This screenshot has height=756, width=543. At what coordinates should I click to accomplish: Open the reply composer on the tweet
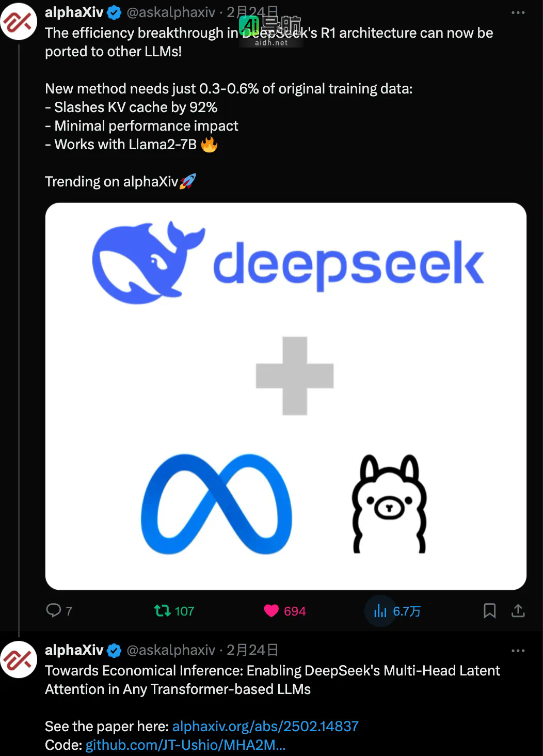tap(53, 610)
